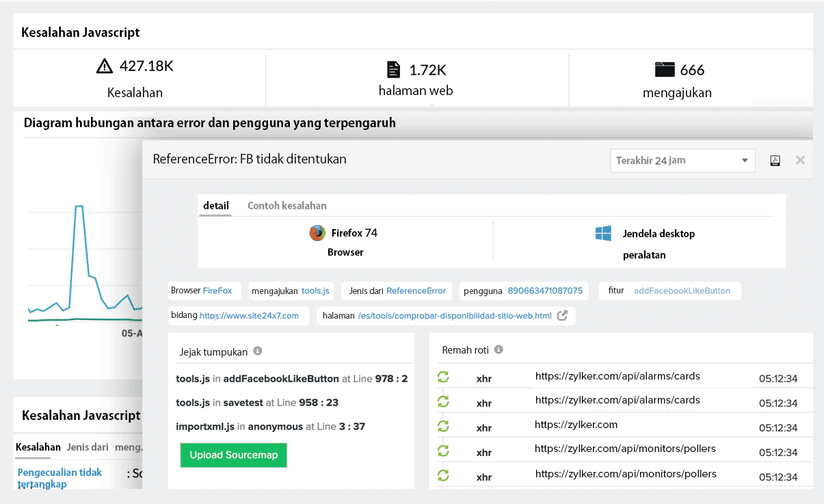Screen dimensions: 824x504
Task: Click the Firefox browser icon
Action: click(317, 233)
